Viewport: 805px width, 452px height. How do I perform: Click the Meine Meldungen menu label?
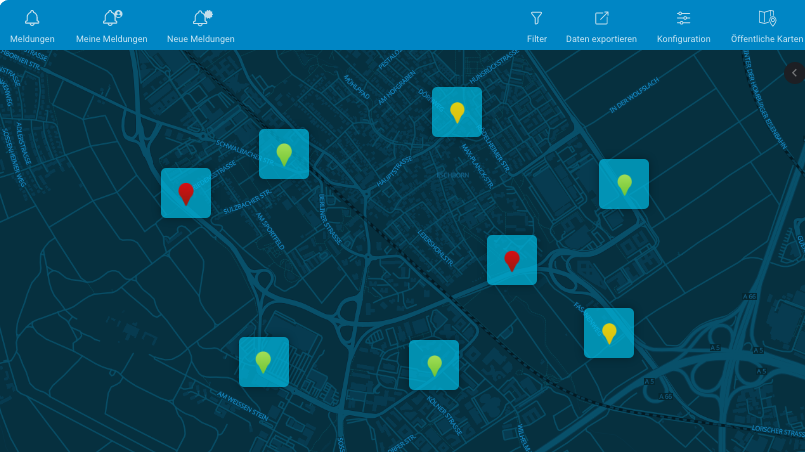(111, 39)
